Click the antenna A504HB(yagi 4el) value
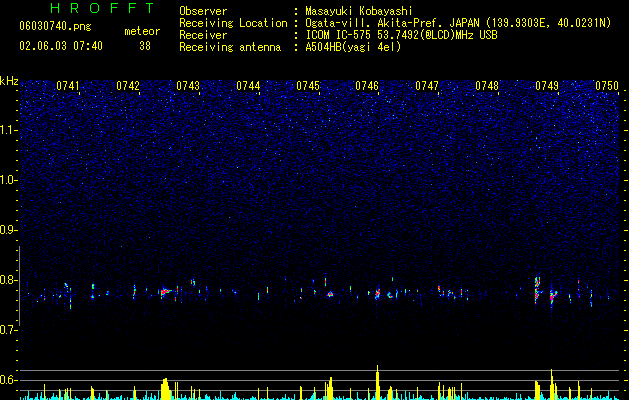 coord(353,47)
